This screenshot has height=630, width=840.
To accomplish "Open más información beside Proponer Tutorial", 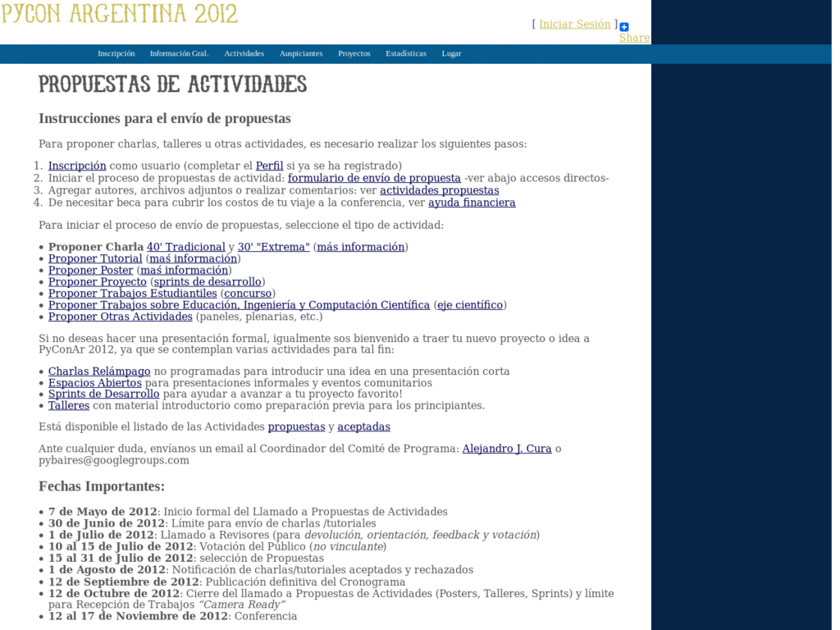I will click(x=194, y=258).
